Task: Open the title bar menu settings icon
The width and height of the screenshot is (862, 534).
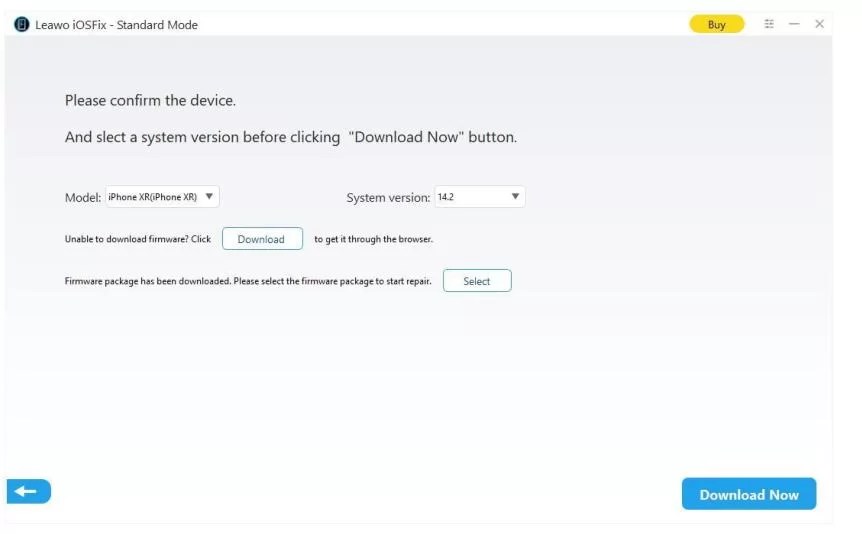Action: (769, 24)
